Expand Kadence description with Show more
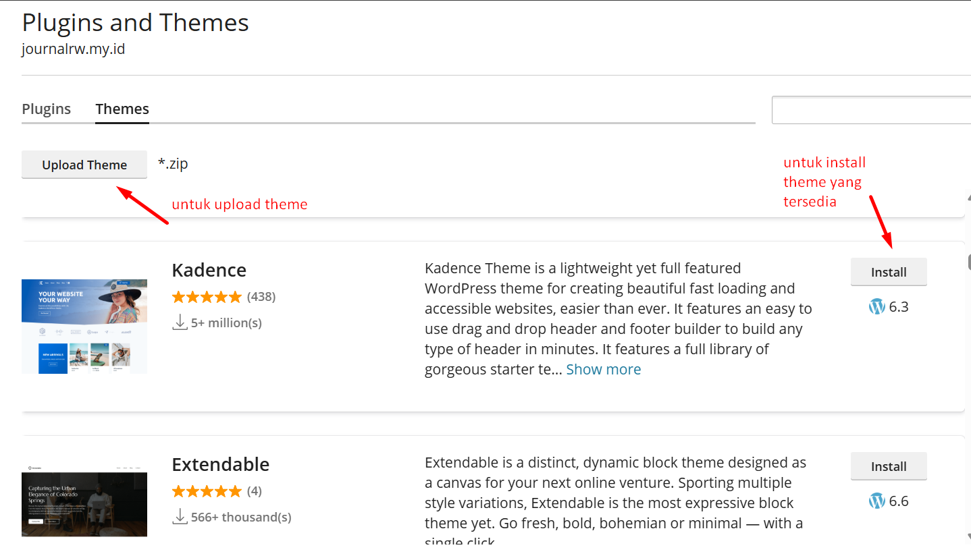The width and height of the screenshot is (971, 560). coord(603,370)
